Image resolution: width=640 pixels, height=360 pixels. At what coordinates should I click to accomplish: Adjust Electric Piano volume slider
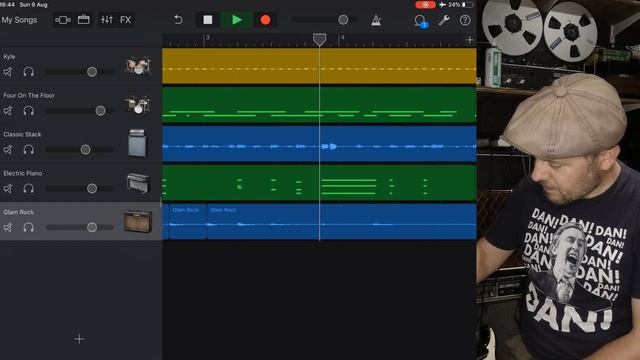(80, 189)
